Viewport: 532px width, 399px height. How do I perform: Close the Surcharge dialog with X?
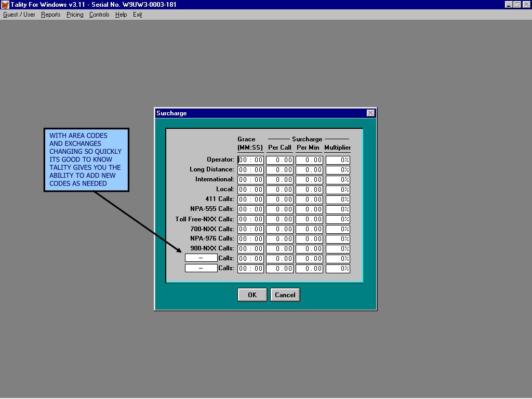click(371, 113)
